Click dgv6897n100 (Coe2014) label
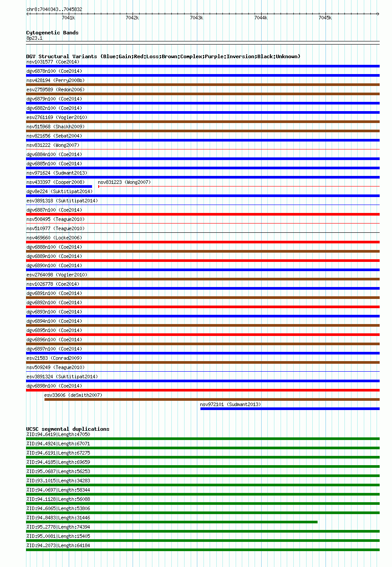The image size is (392, 567). (54, 349)
